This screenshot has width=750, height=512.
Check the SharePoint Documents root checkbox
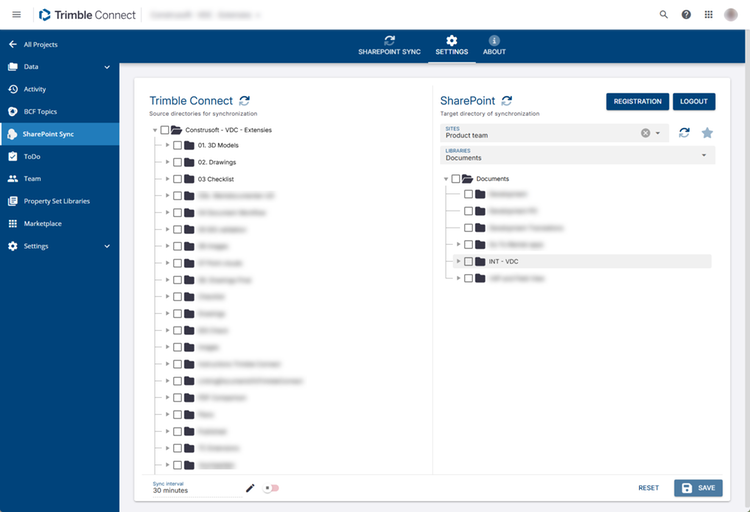(x=455, y=178)
